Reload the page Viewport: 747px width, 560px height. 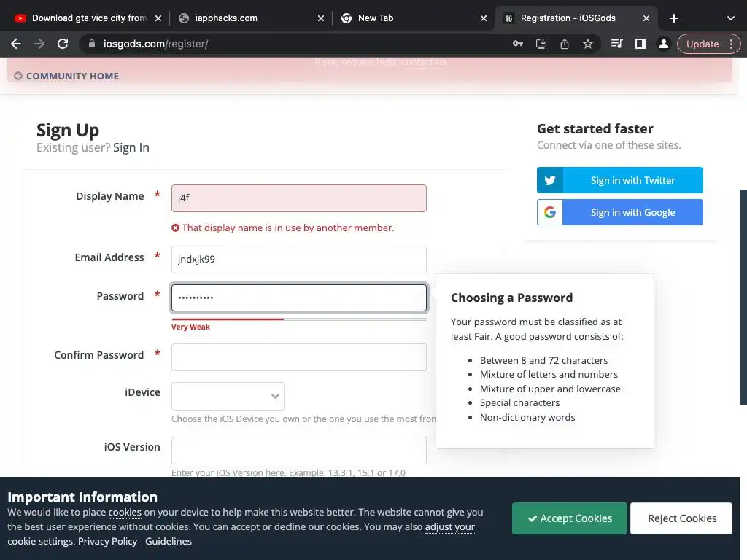[63, 44]
